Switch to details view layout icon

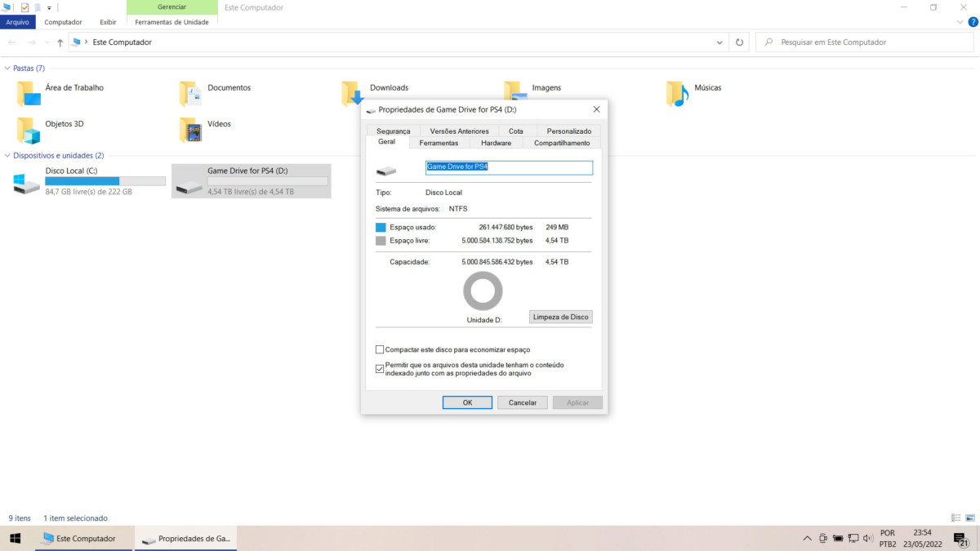956,518
